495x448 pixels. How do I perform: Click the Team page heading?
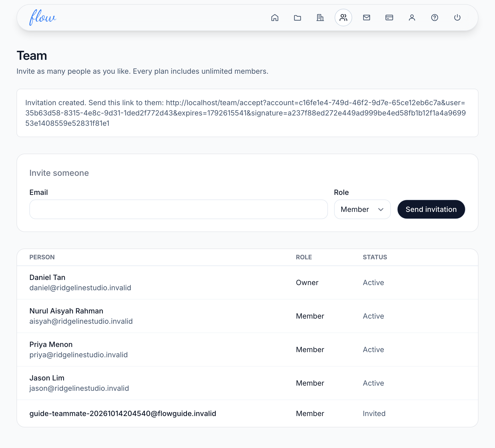coord(32,56)
